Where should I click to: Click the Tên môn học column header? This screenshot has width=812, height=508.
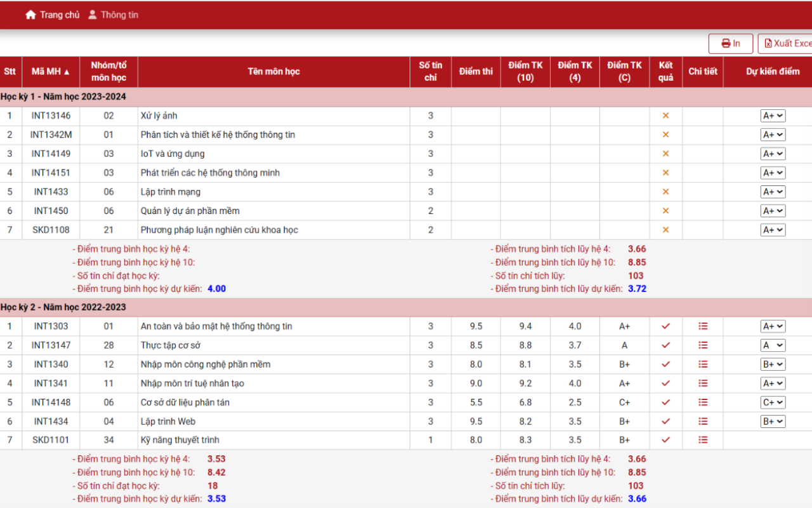[273, 72]
